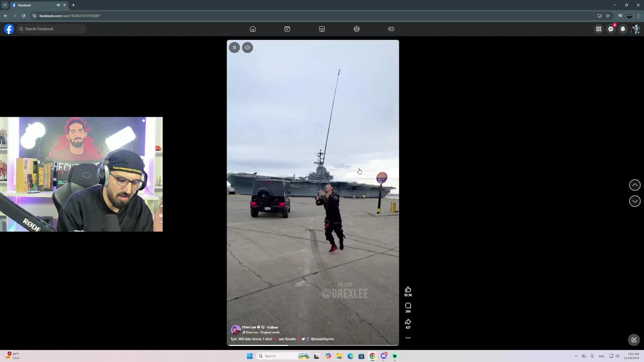Click the new message compose icon
Viewport: 644px width, 362px height.
634,340
